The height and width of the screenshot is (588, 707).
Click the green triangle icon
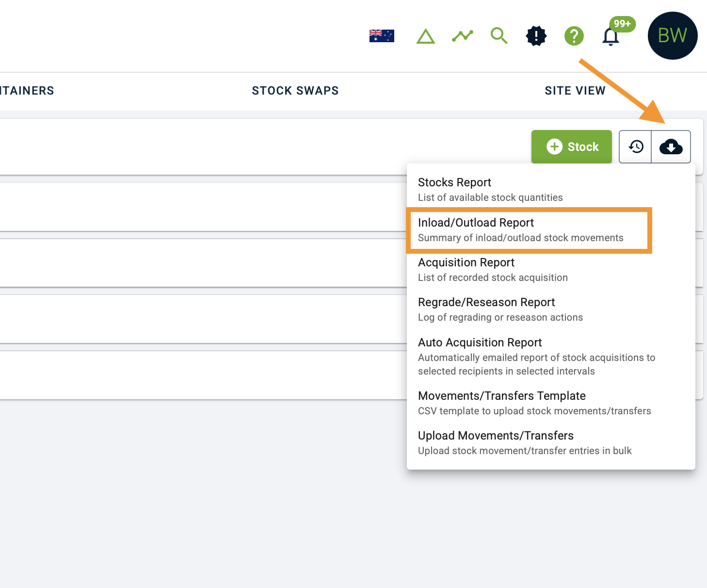(425, 36)
